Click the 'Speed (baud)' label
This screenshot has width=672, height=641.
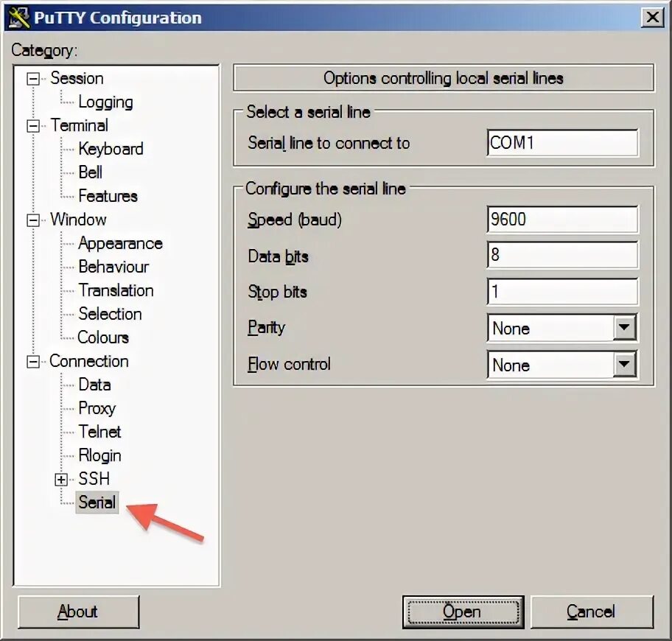pos(295,220)
